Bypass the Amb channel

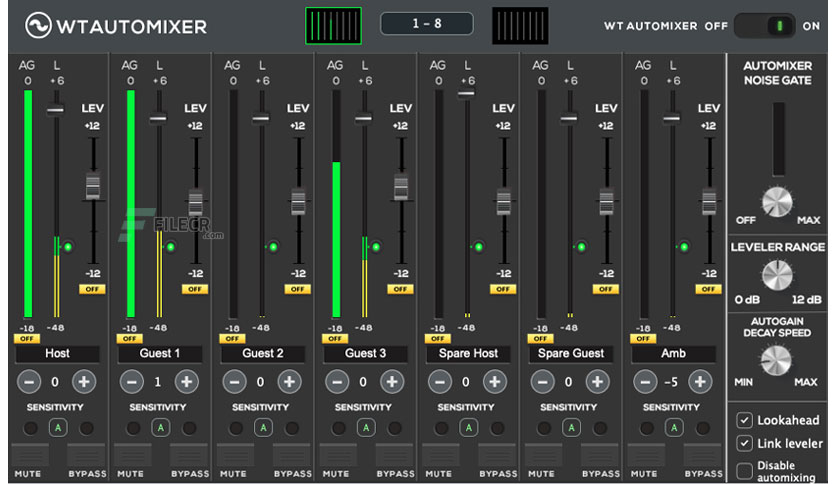(x=703, y=455)
